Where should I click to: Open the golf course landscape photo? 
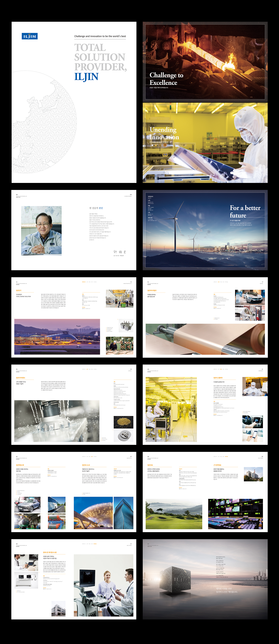[174, 514]
